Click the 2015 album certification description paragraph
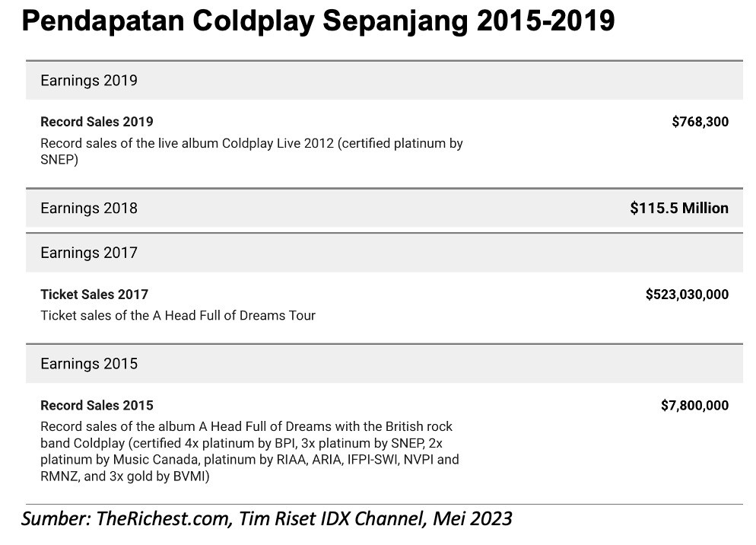The width and height of the screenshot is (756, 545). pyautogui.click(x=249, y=451)
